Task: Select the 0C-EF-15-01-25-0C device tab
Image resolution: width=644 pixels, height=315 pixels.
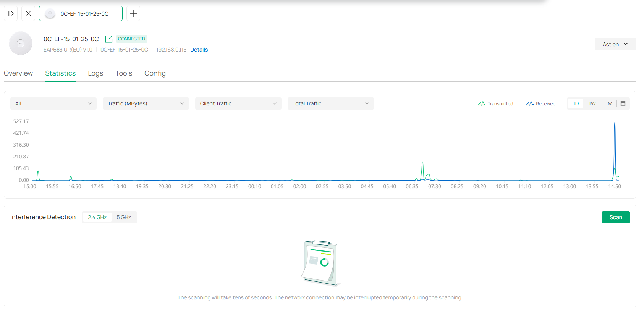Action: (81, 13)
